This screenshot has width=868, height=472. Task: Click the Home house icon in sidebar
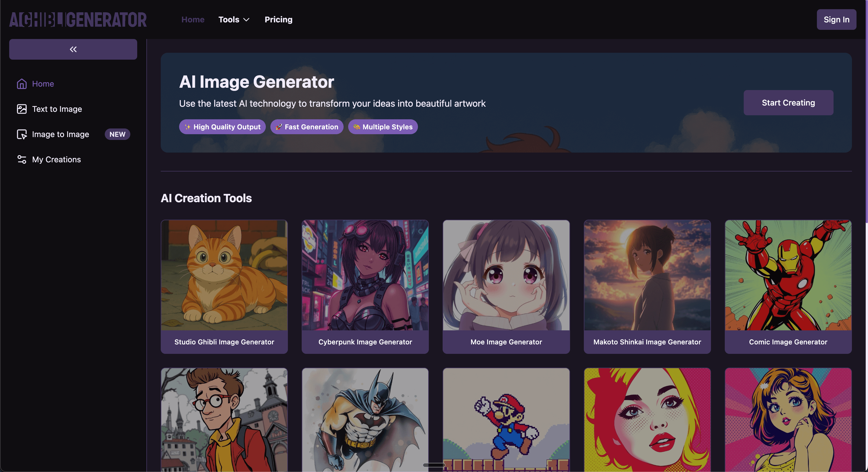22,84
